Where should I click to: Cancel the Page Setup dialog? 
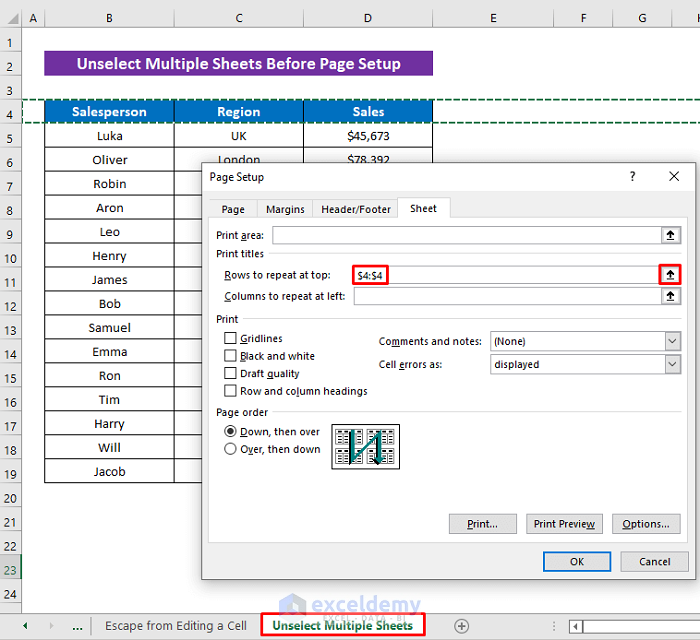point(654,561)
